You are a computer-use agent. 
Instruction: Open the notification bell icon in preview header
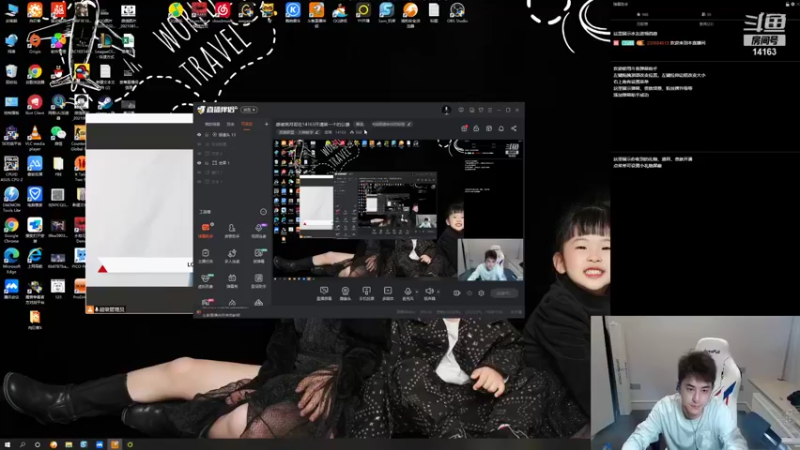pyautogui.click(x=501, y=129)
